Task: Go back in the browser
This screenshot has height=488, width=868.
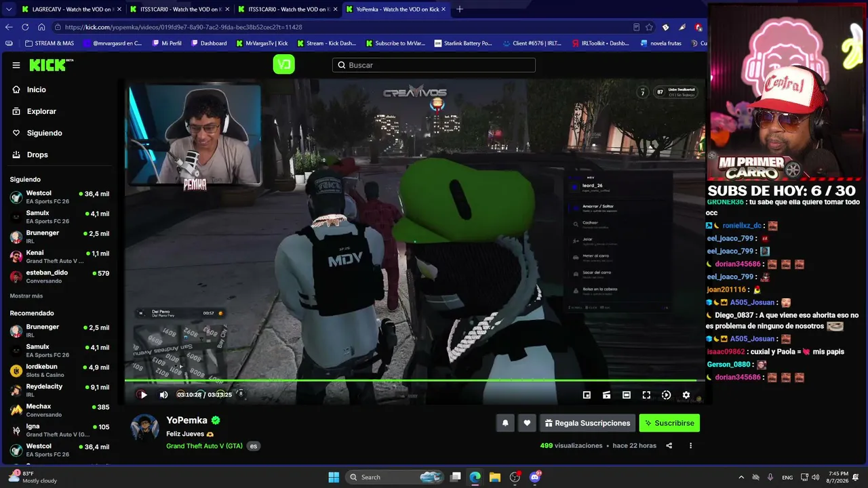Action: (9, 27)
